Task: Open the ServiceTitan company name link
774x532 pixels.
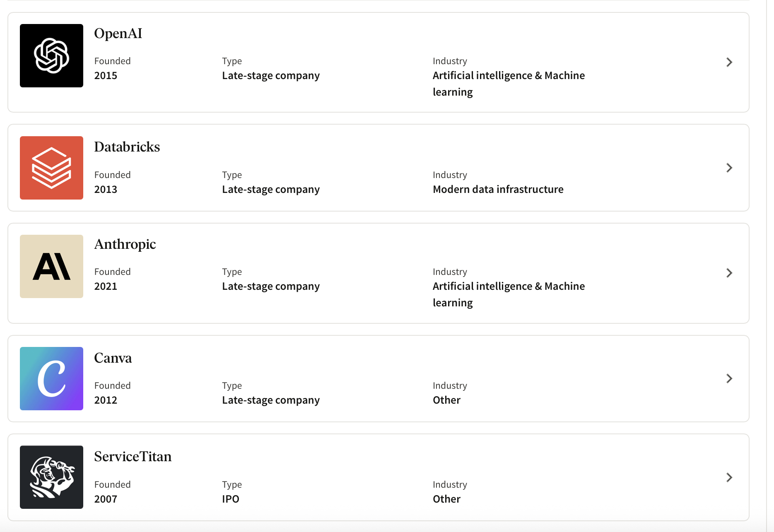Action: pyautogui.click(x=133, y=457)
